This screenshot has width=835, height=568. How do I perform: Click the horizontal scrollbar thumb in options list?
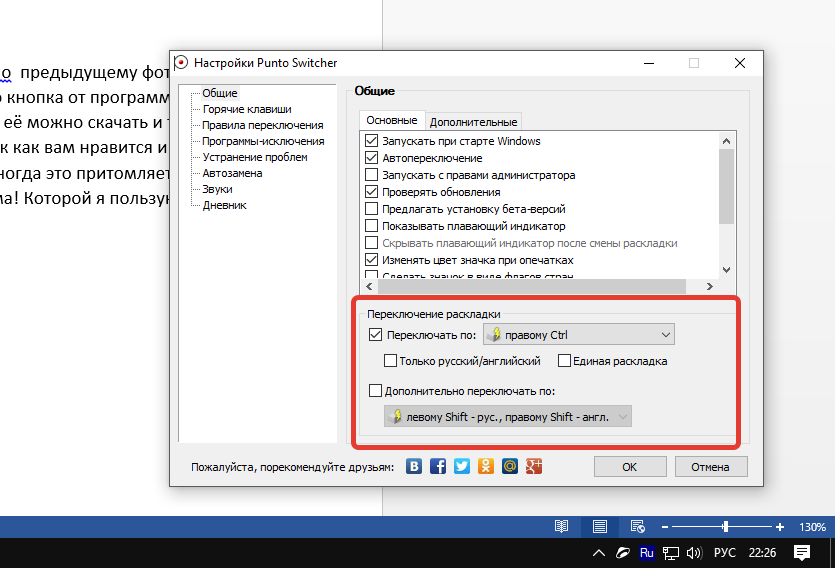(x=532, y=286)
